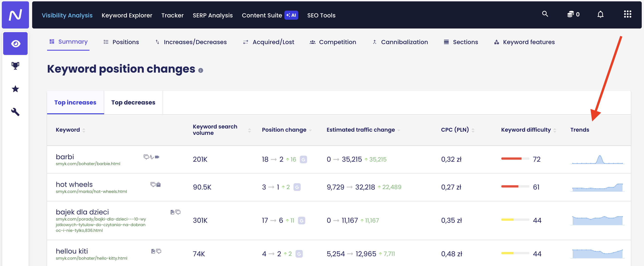The height and width of the screenshot is (266, 644).
Task: Click the star favorites icon in sidebar
Action: pos(15,89)
